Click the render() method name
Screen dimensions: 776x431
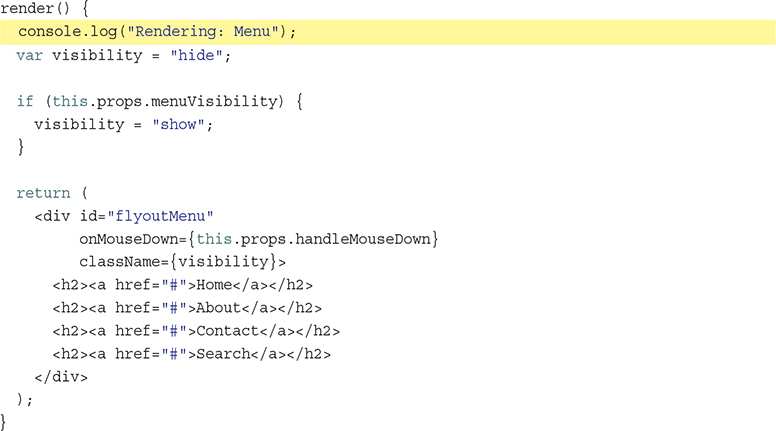[x=24, y=8]
